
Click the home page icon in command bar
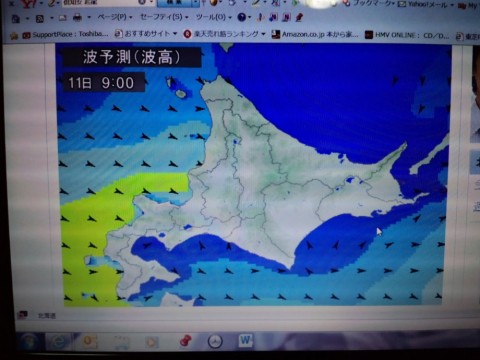point(15,19)
